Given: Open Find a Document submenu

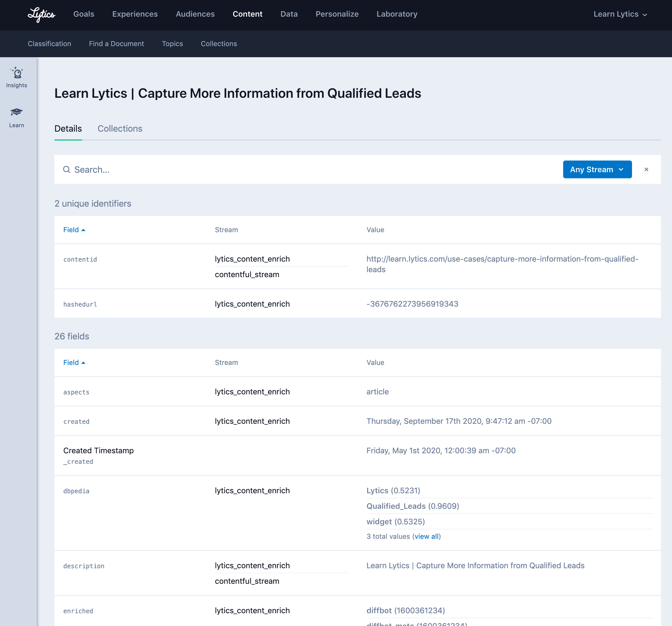Looking at the screenshot, I should (x=116, y=44).
